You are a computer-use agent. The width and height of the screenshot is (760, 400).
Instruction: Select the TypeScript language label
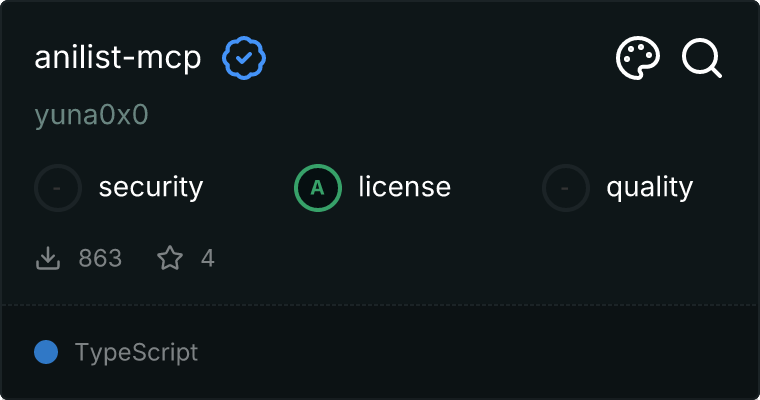136,352
